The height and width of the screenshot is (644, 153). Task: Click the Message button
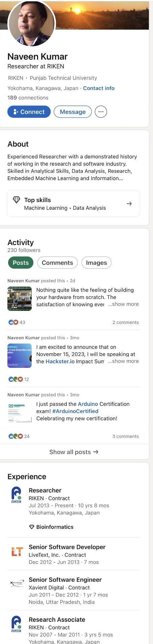[73, 112]
